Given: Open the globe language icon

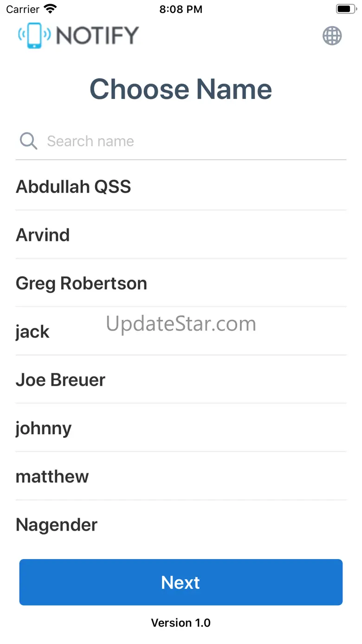Looking at the screenshot, I should [x=332, y=36].
